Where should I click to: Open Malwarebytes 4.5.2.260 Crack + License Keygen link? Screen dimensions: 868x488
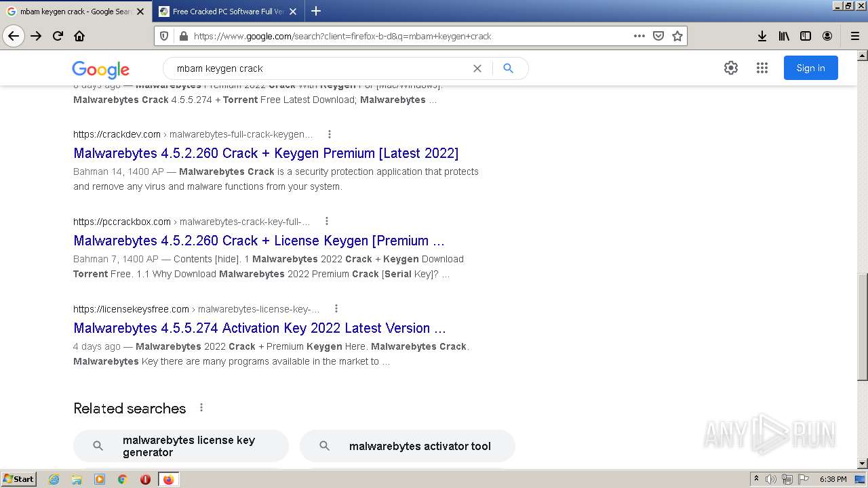coord(259,241)
